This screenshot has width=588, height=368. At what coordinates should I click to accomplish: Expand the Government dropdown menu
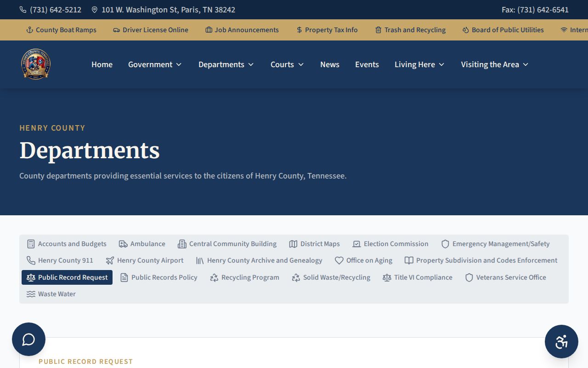pyautogui.click(x=155, y=64)
